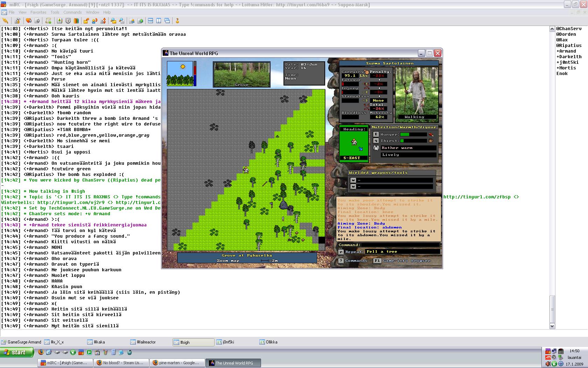Click the Thirst q key button in game
The image size is (588, 368).
coord(376,141)
